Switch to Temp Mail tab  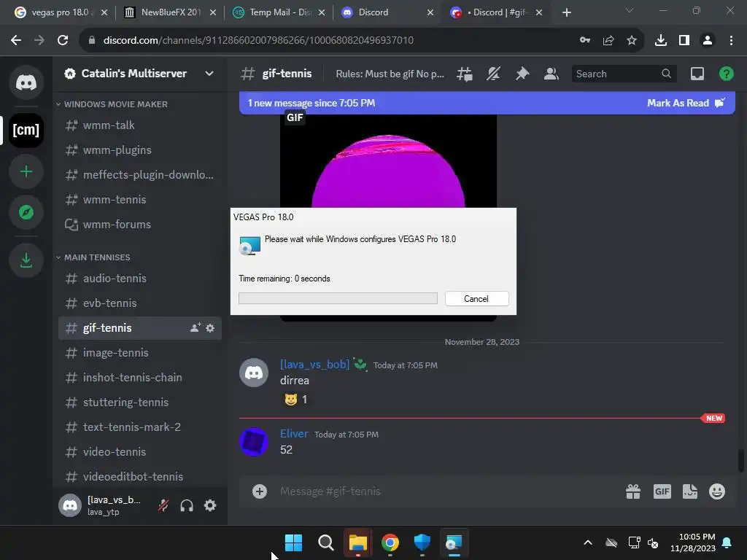click(x=279, y=12)
